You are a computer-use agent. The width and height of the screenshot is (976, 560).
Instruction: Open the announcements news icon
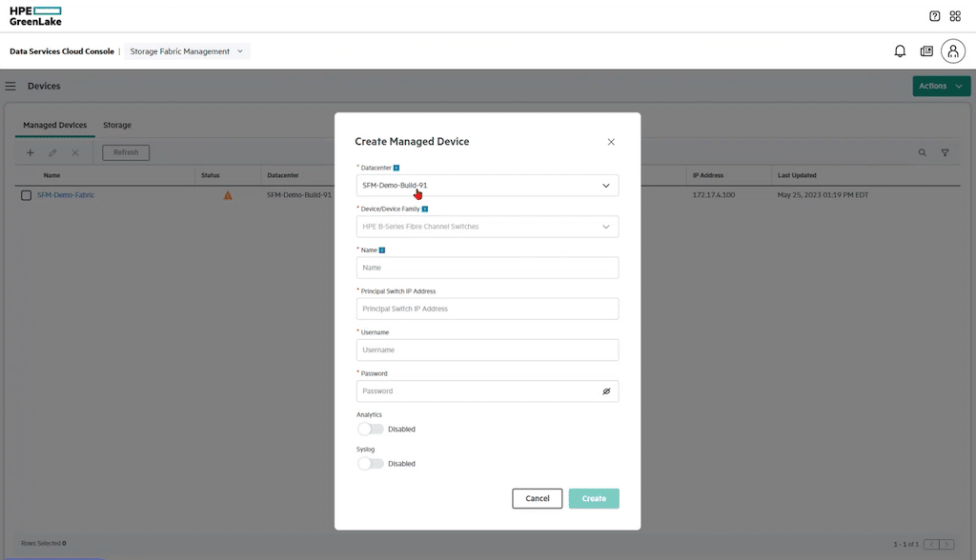click(x=926, y=51)
